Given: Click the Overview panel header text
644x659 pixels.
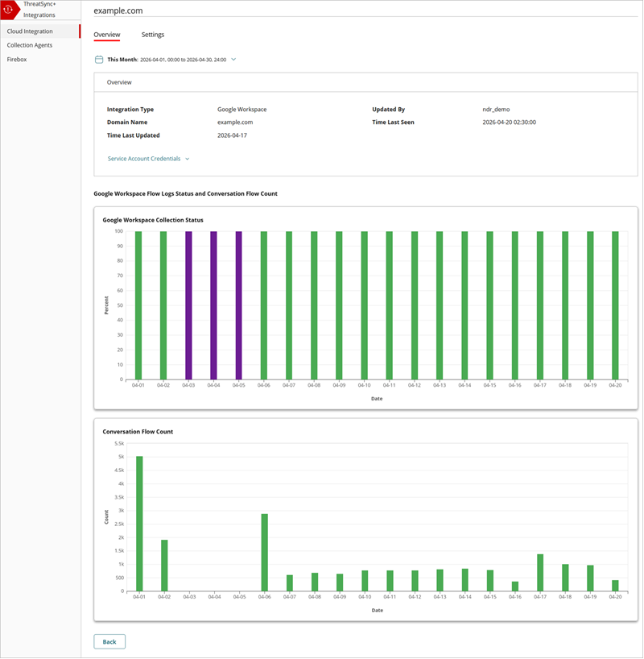Looking at the screenshot, I should click(119, 82).
